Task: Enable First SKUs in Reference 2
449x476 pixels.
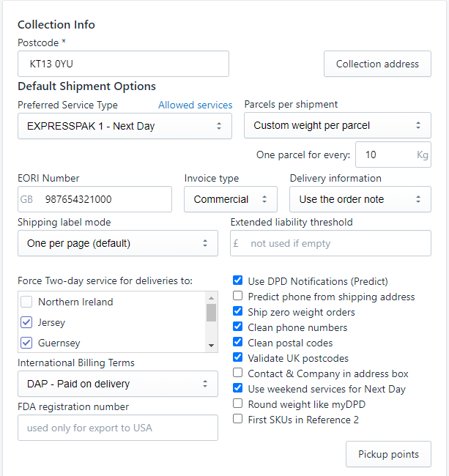Action: 238,419
